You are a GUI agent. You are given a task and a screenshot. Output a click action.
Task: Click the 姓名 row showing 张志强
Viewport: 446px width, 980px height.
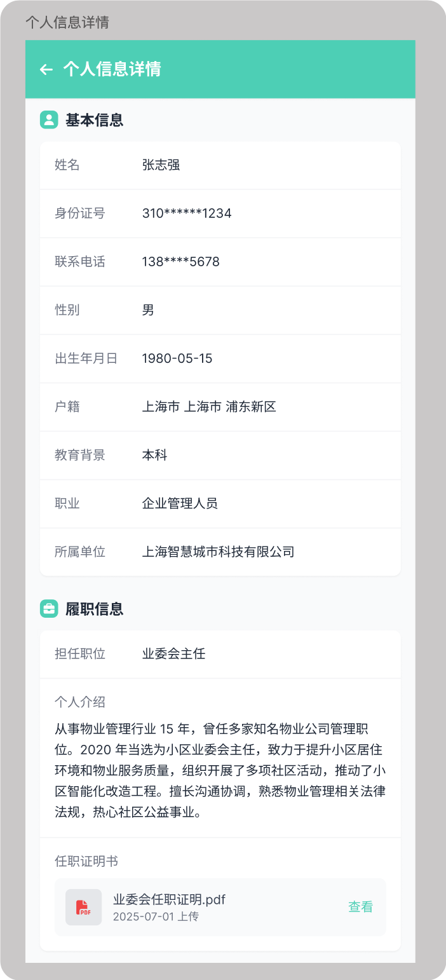pos(159,165)
